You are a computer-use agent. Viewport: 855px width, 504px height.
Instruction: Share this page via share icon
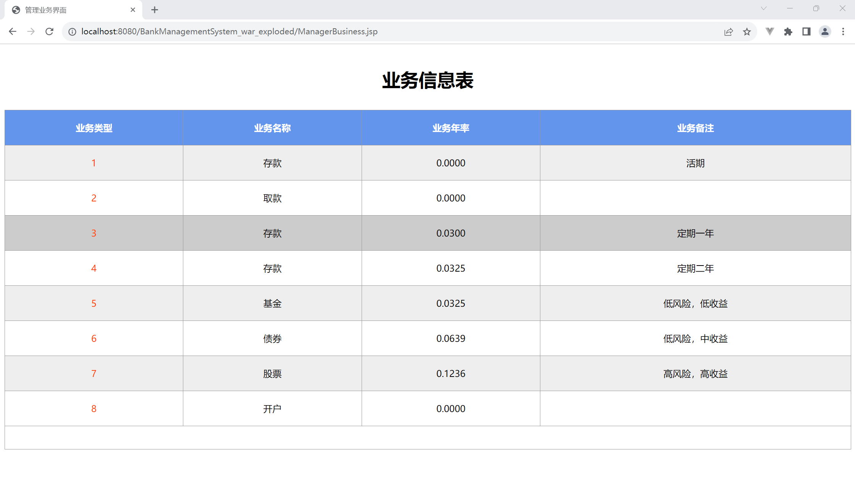tap(728, 32)
